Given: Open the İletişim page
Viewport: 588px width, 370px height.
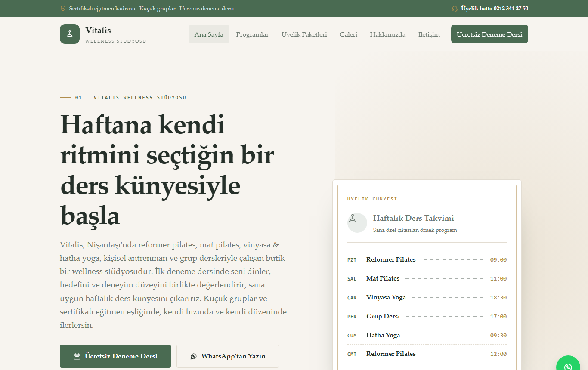Looking at the screenshot, I should [x=429, y=34].
